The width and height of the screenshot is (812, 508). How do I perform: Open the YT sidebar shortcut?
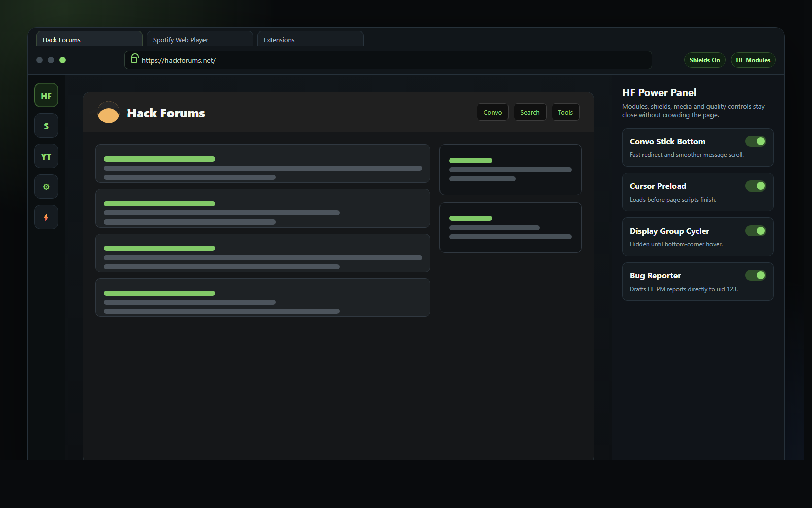(46, 156)
